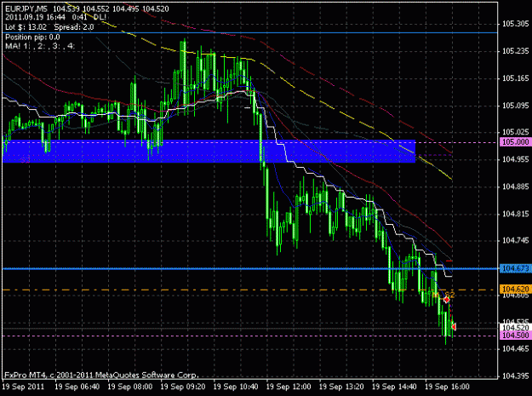532x396 pixels.
Task: Click the '19 Sep 2011' date label
Action: (24, 387)
